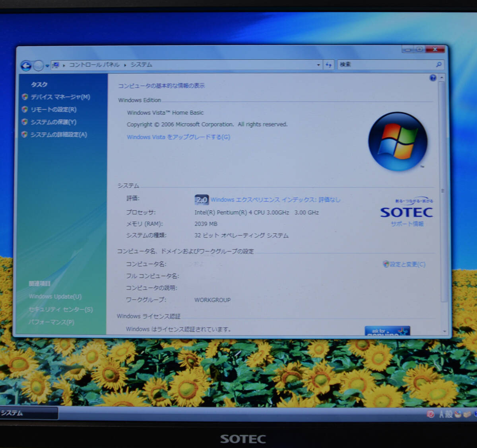The image size is (477, 448).
Task: Click the IME A input mode indicator
Action: click(442, 414)
